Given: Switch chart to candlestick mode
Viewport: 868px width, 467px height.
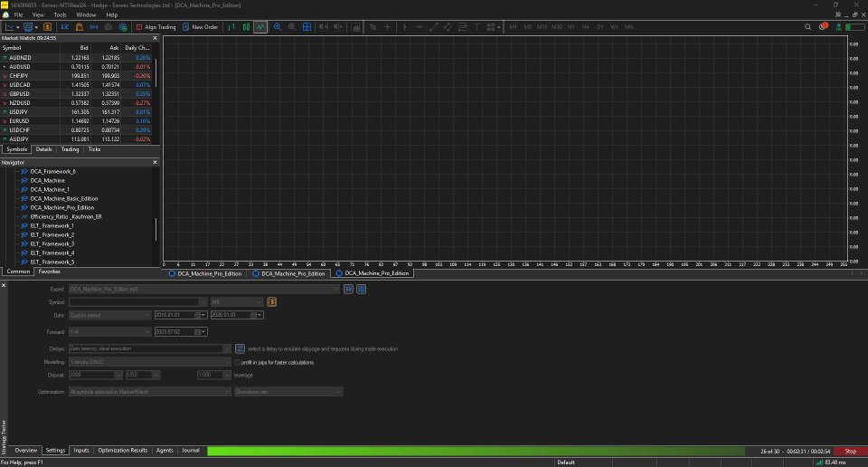Looking at the screenshot, I should (246, 26).
